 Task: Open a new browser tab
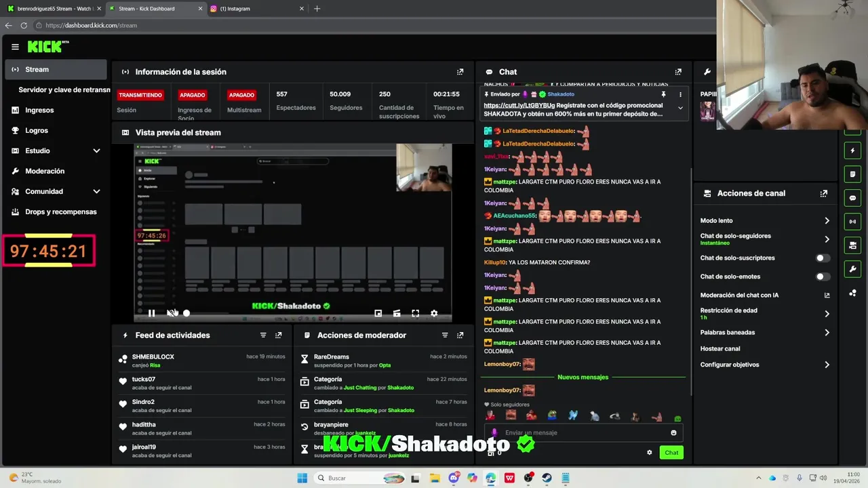(x=317, y=9)
